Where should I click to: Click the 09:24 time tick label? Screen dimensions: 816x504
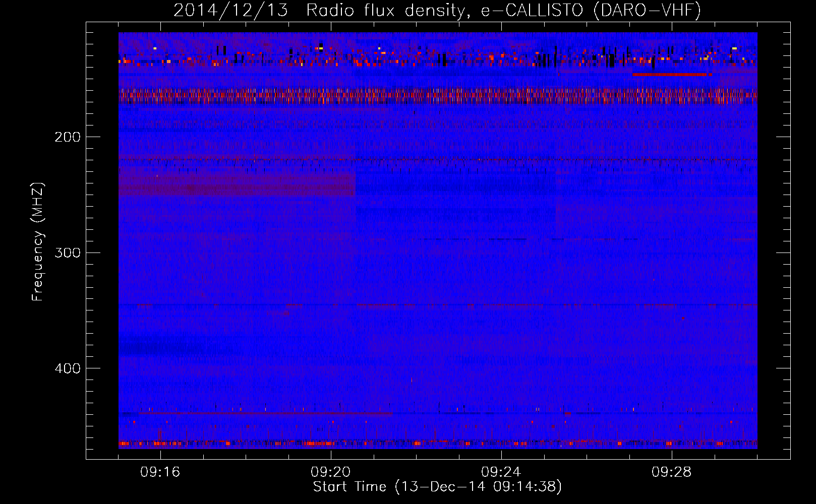pyautogui.click(x=501, y=472)
